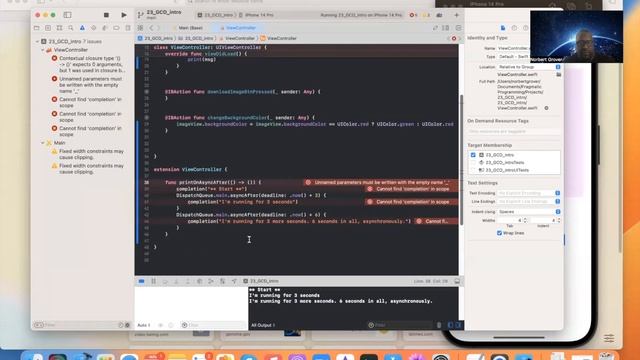Screen dimensions: 640x360
Task: Open the Find navigator magnifier
Action: [71, 28]
